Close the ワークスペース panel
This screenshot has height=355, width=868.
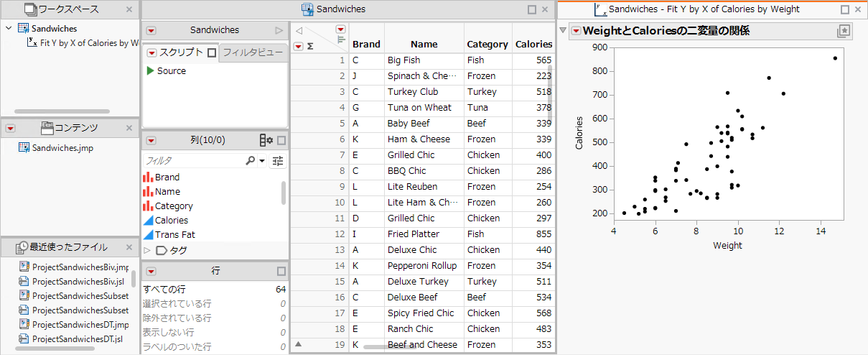pyautogui.click(x=129, y=9)
